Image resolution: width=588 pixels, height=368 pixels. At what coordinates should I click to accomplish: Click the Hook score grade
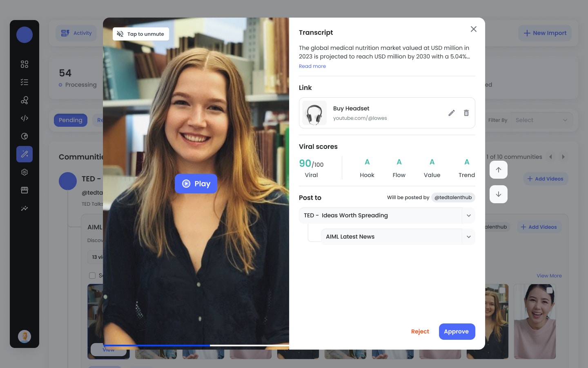click(367, 162)
